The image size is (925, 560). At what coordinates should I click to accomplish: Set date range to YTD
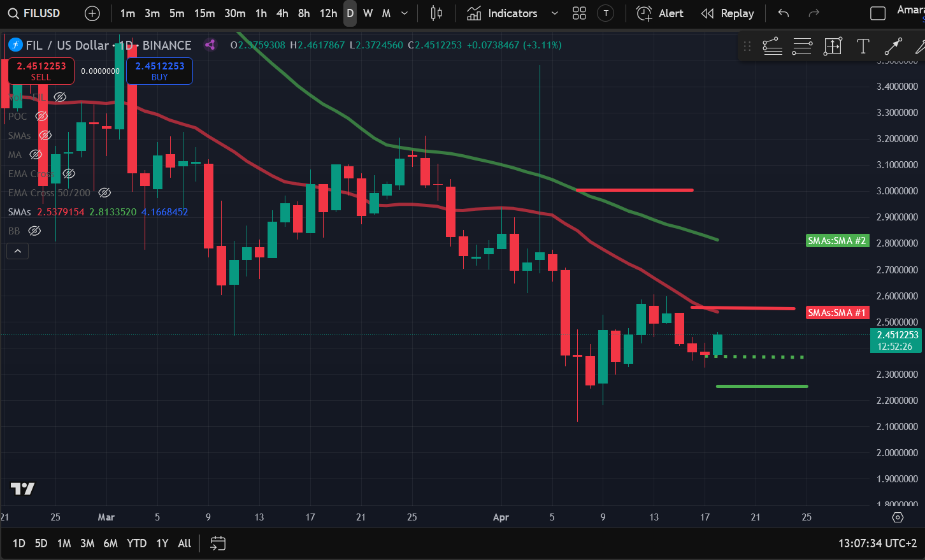[136, 543]
